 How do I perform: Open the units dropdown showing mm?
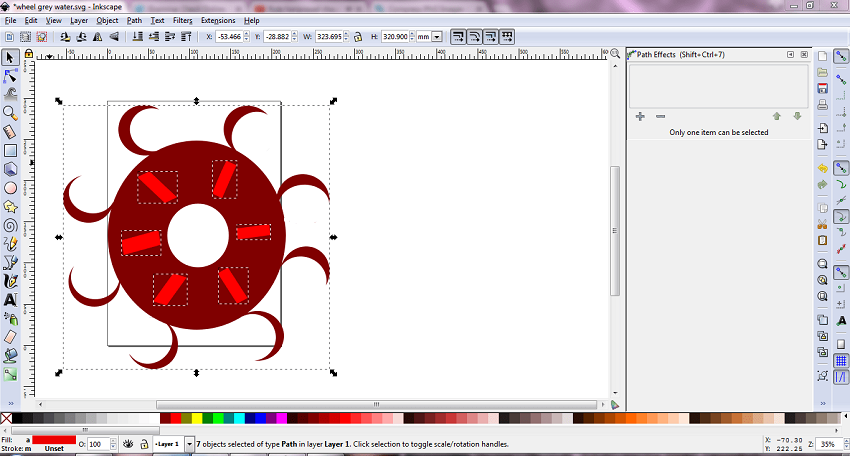437,37
